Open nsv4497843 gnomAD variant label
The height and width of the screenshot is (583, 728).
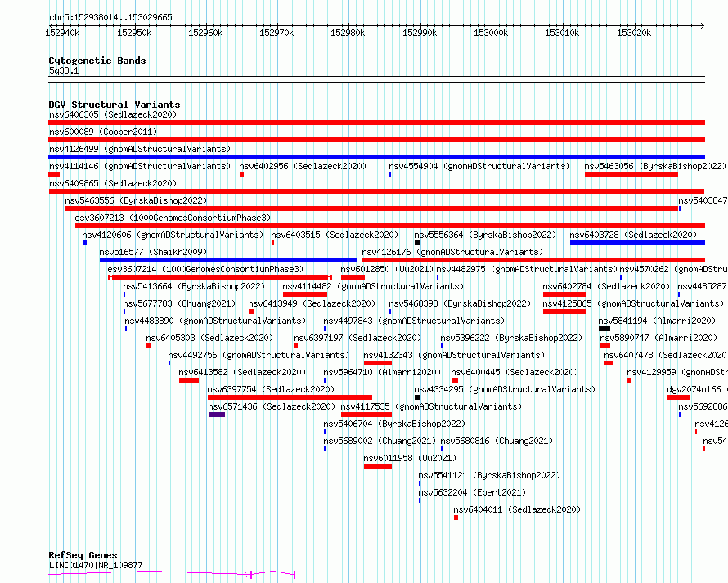[x=414, y=321]
